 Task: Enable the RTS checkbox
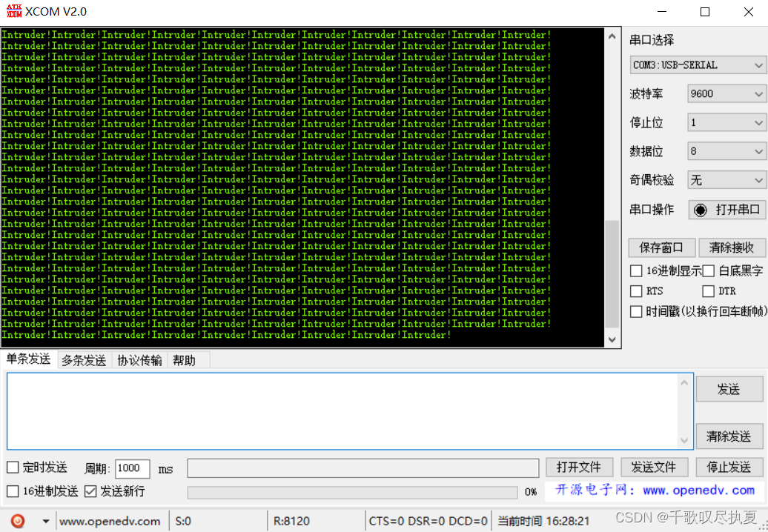point(636,291)
